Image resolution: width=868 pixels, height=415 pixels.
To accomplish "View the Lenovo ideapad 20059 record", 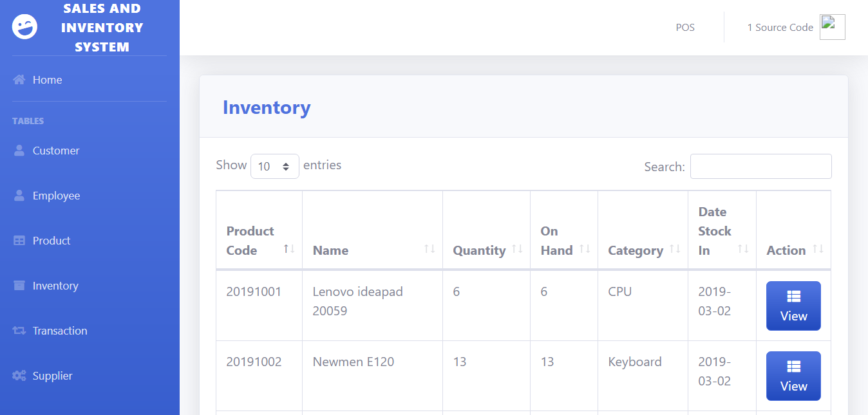I will click(x=793, y=306).
